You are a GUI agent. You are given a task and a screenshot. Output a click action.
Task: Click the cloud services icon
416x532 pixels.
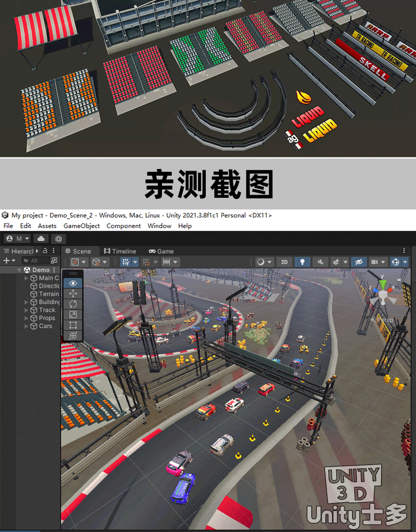tap(40, 239)
